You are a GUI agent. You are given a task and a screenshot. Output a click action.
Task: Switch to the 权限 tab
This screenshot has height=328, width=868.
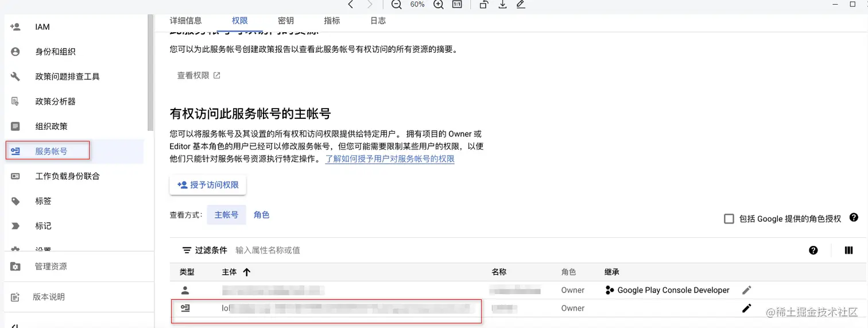point(240,21)
